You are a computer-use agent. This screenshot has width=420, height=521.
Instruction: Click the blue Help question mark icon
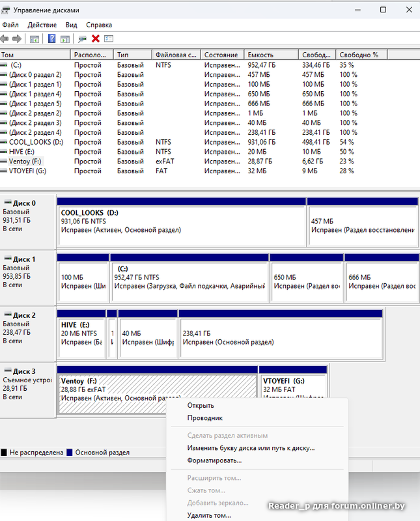52,39
